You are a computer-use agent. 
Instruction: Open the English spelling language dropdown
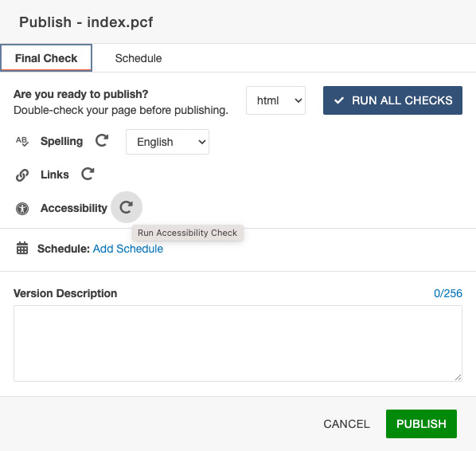point(167,142)
